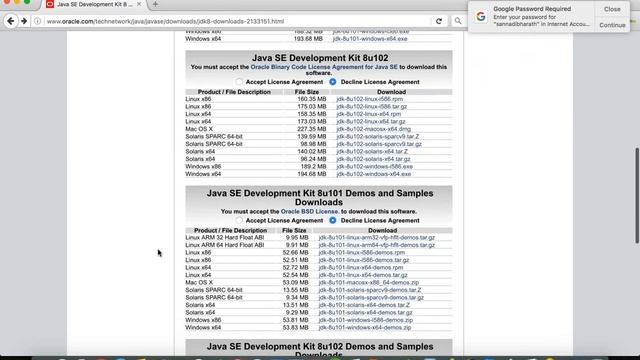Download jdk-8u102-solaris-x64.tar.gz
This screenshot has height=360, width=640.
coord(373,159)
